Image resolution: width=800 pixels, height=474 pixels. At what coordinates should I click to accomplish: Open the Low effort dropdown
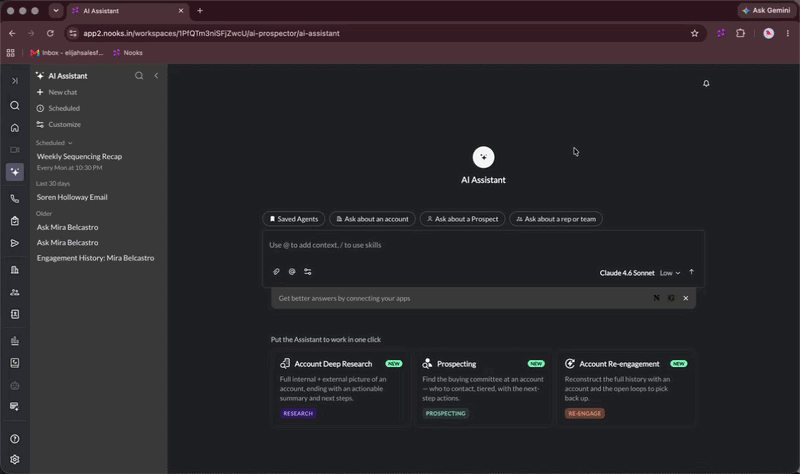(670, 273)
